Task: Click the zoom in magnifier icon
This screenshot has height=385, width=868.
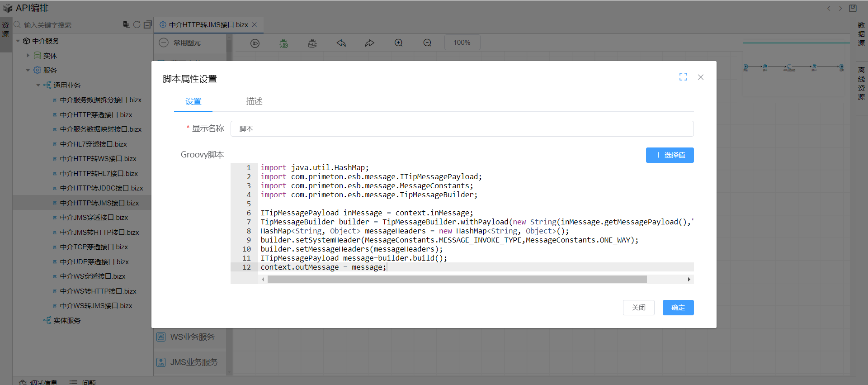Action: (398, 43)
